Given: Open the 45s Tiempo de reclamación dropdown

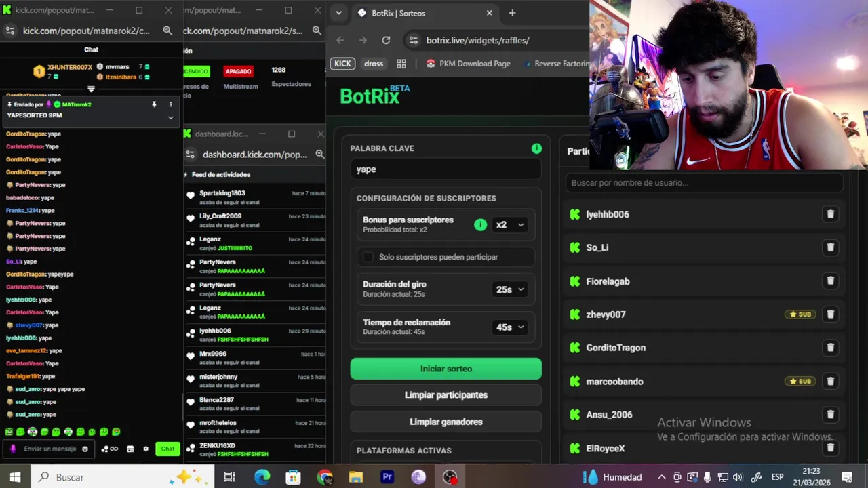Looking at the screenshot, I should [x=510, y=327].
